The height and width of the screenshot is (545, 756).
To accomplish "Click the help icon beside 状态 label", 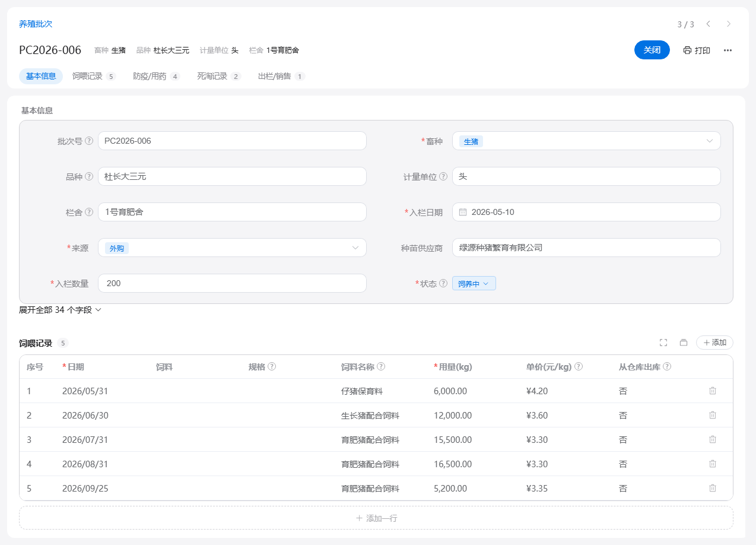I will [443, 283].
